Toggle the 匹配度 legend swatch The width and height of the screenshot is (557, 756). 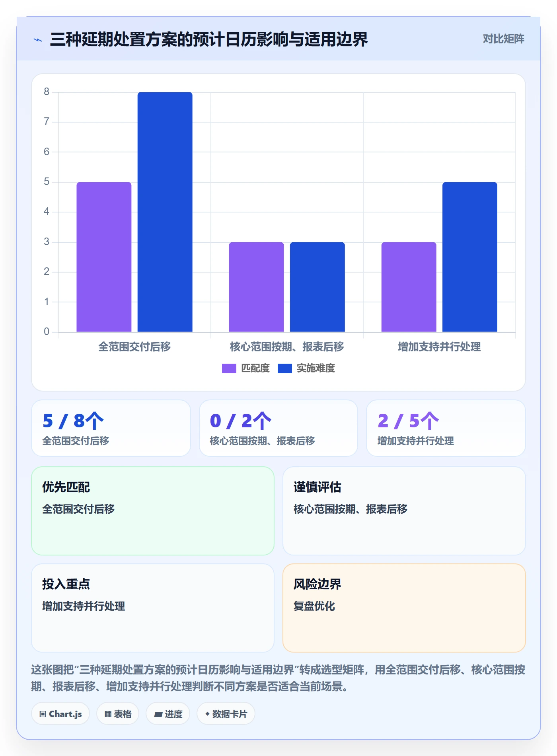[x=229, y=368]
